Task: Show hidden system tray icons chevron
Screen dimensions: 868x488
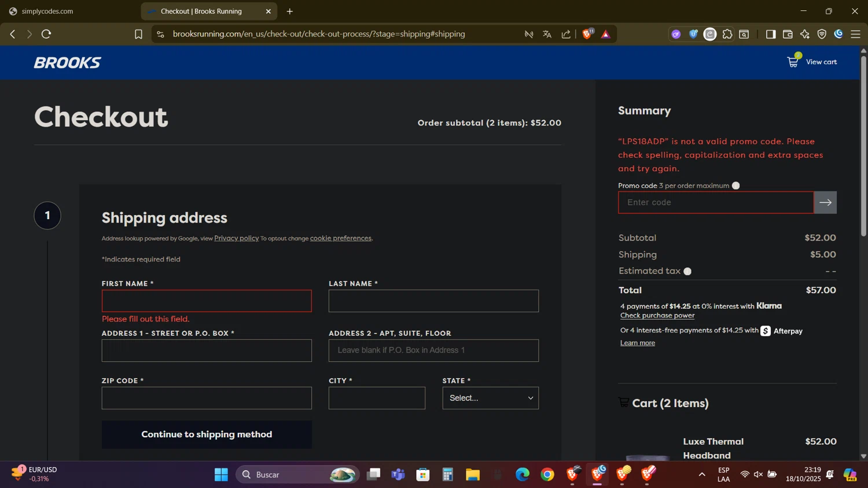Action: click(702, 475)
